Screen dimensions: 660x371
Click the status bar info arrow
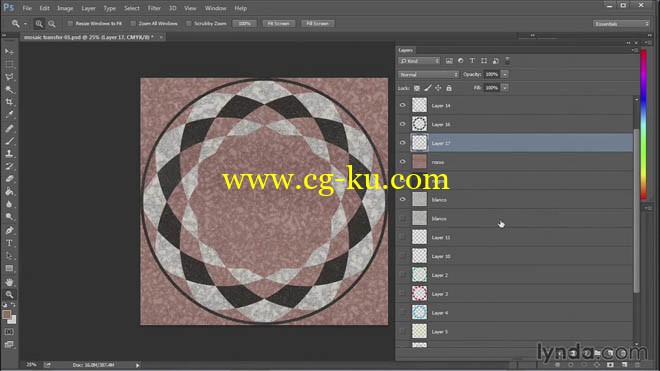(138, 365)
